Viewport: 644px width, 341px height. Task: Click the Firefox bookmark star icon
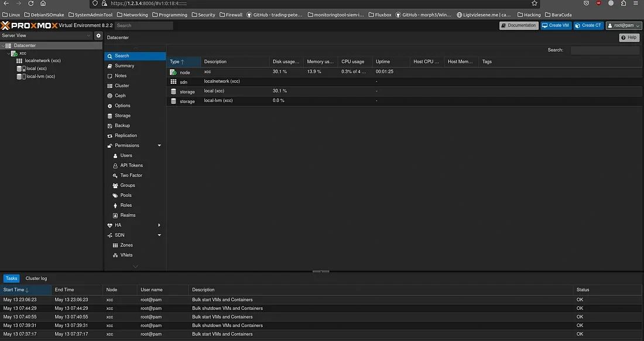point(535,4)
